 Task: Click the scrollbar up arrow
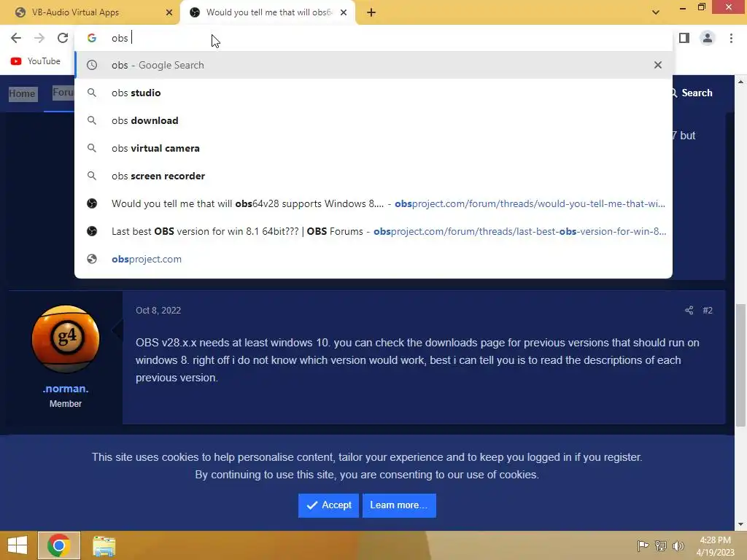click(x=740, y=82)
